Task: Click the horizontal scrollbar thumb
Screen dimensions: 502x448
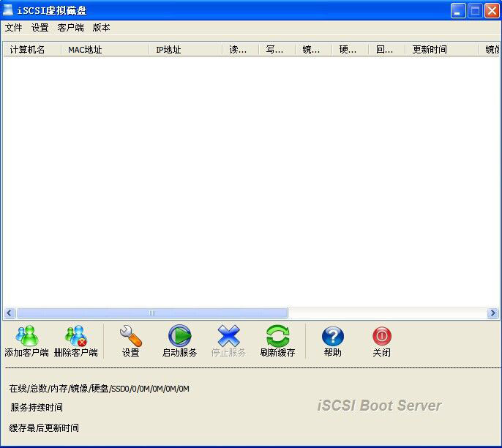Action: tap(152, 313)
